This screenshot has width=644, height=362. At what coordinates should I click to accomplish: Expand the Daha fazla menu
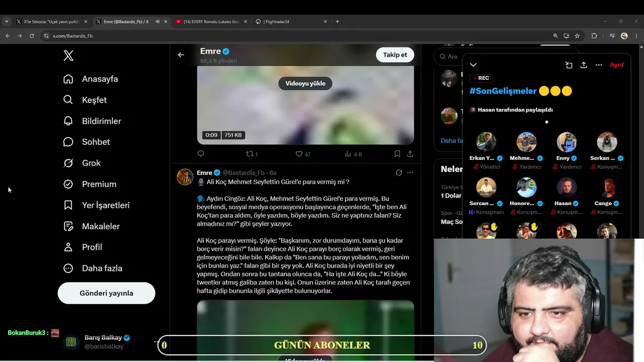click(x=93, y=268)
